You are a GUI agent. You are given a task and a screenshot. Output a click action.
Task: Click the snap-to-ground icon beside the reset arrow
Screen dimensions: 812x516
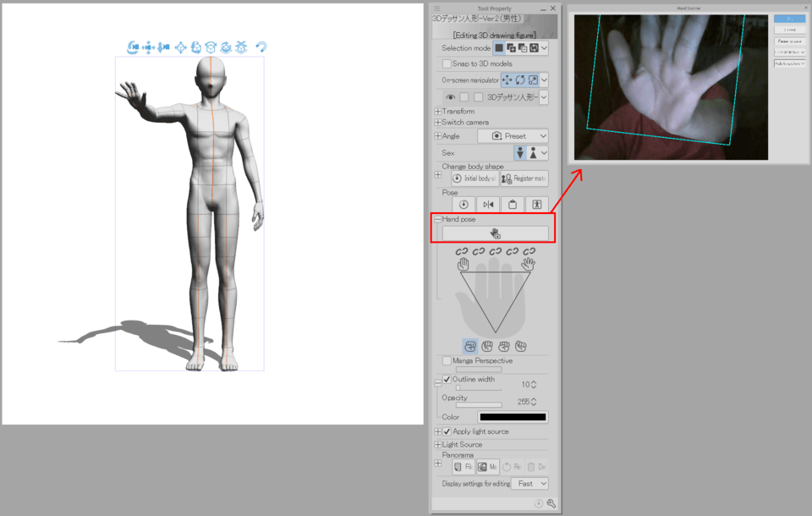pos(241,47)
